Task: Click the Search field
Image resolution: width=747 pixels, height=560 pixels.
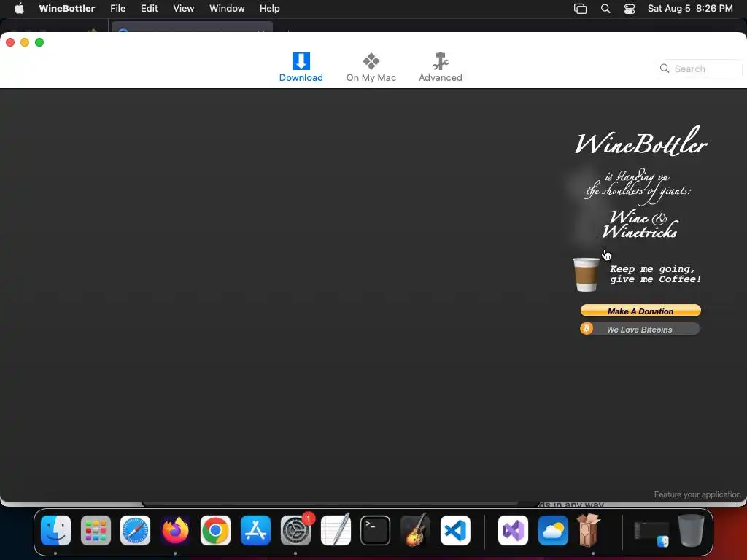Action: [700, 69]
